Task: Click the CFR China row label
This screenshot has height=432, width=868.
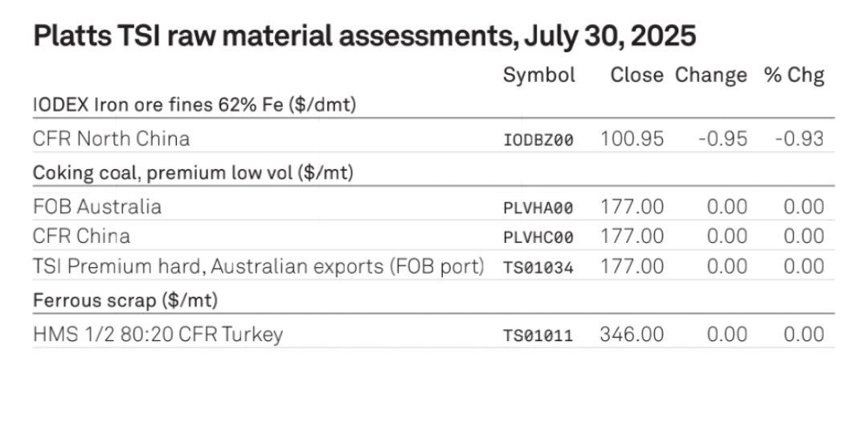Action: point(82,237)
